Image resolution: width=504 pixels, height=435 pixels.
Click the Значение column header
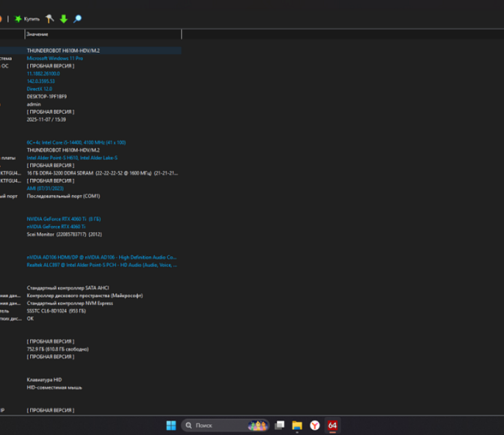click(x=38, y=34)
